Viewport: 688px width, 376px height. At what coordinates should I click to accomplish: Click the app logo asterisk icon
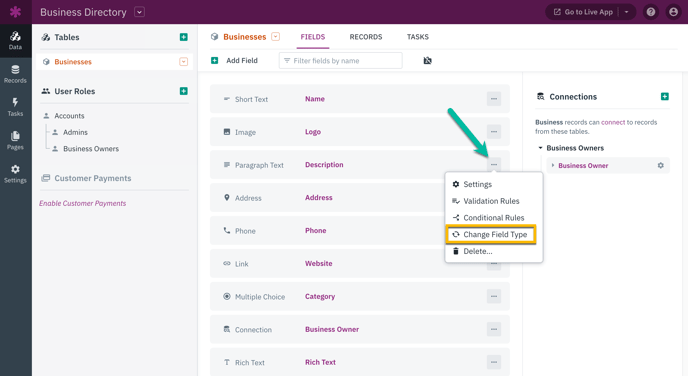15,12
